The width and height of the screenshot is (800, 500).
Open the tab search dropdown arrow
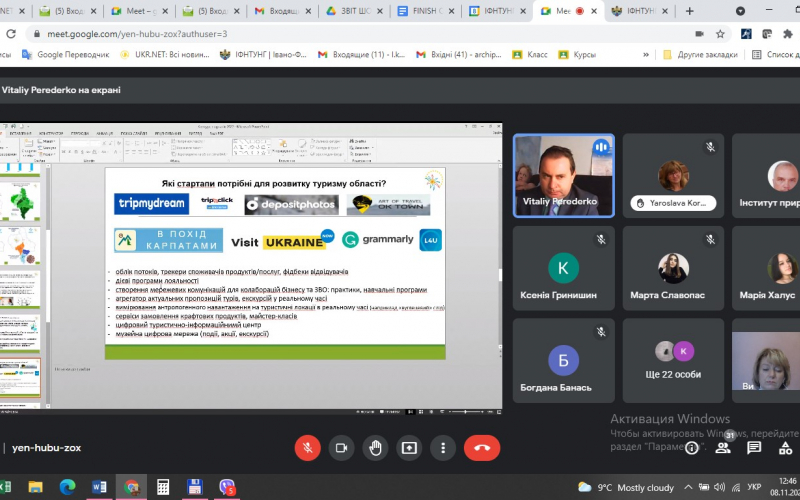[x=740, y=11]
